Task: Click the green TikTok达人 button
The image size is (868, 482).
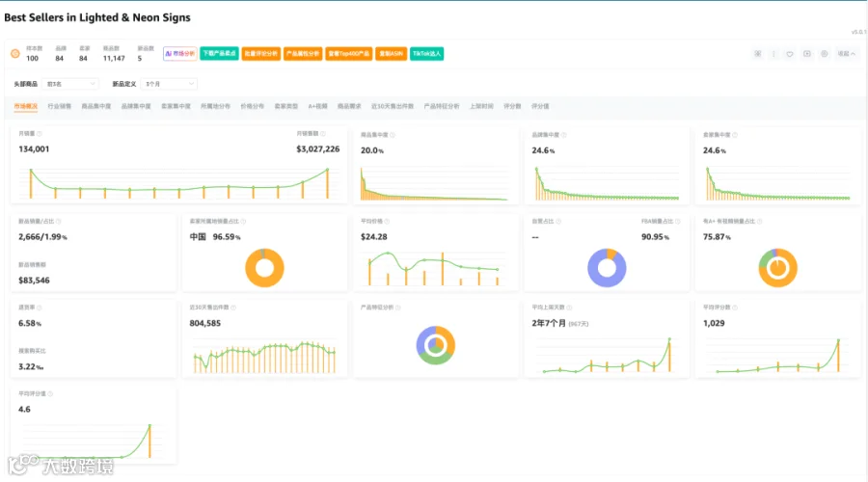Action: (x=427, y=54)
